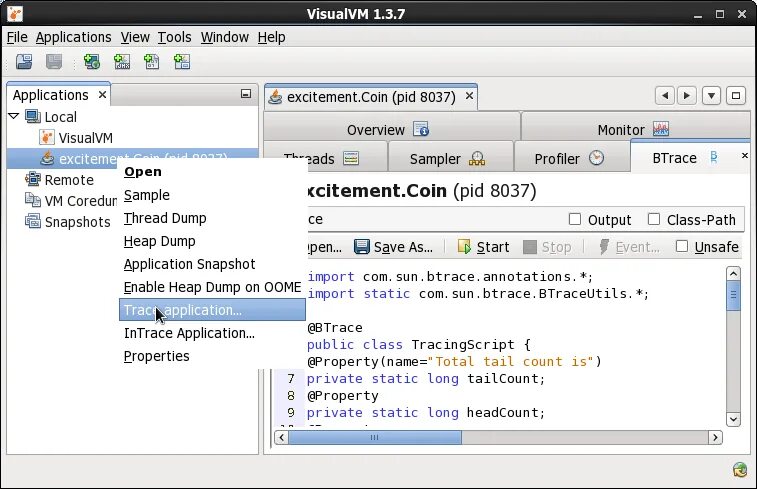Add VM coredump via toolbar icon
This screenshot has height=489, width=757.
point(152,62)
